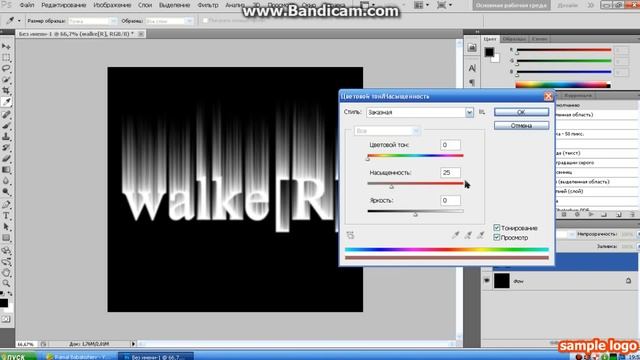
Task: Open the Изображение menu
Action: point(112,5)
